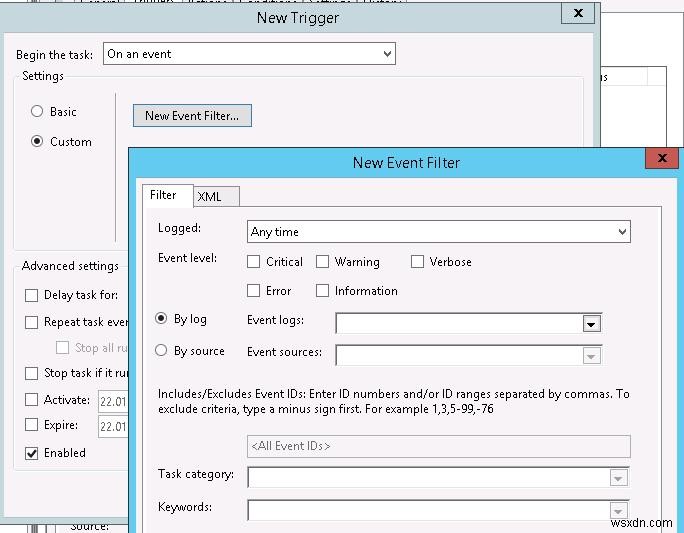Open the Task category dropdown arrow

point(619,478)
